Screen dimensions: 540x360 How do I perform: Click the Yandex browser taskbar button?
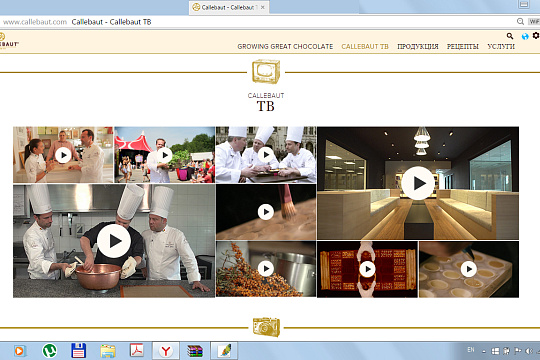click(166, 351)
